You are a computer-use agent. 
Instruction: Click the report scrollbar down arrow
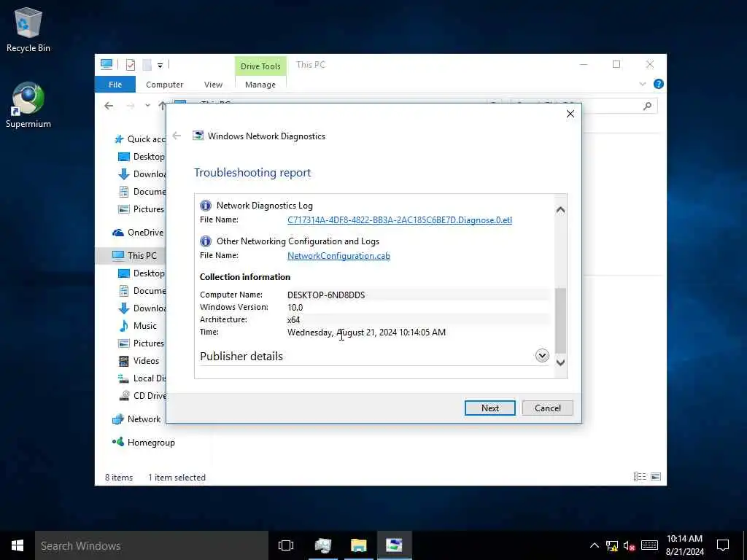pos(561,363)
